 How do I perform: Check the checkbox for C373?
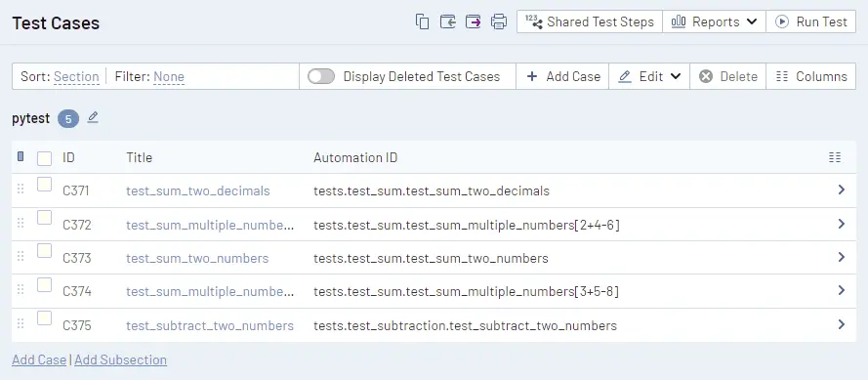(44, 250)
